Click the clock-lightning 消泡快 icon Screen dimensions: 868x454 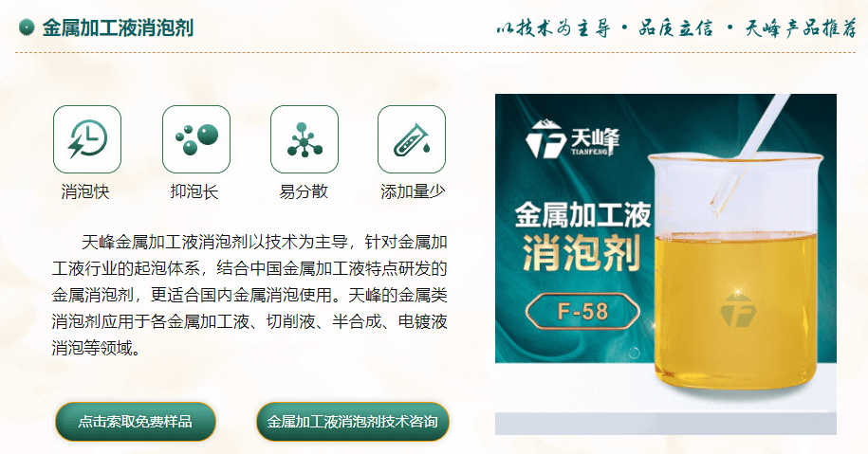(87, 139)
